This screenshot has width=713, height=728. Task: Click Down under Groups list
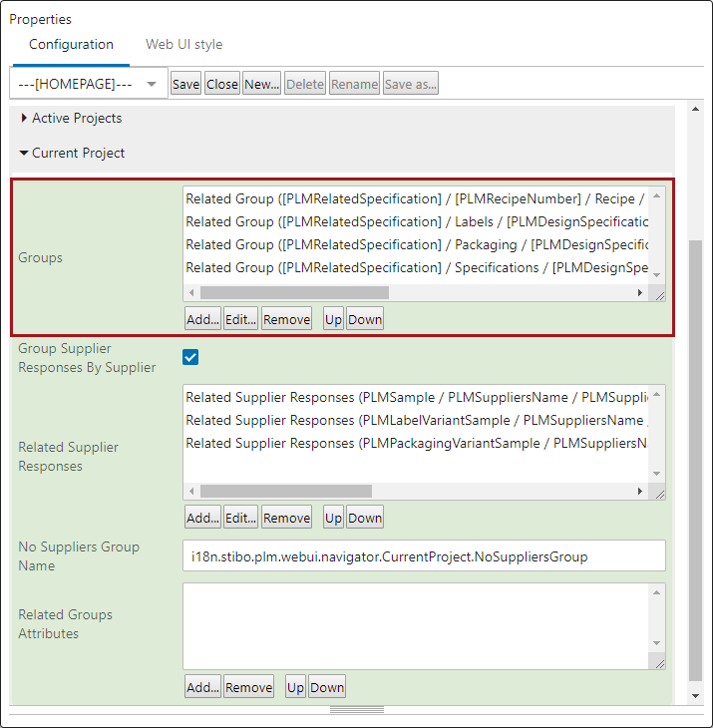[x=365, y=319]
